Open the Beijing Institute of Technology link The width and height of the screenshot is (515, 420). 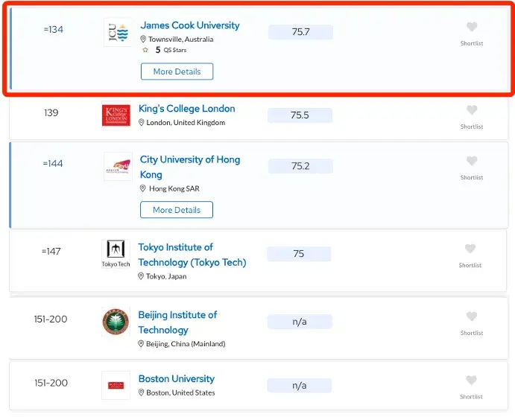click(177, 322)
